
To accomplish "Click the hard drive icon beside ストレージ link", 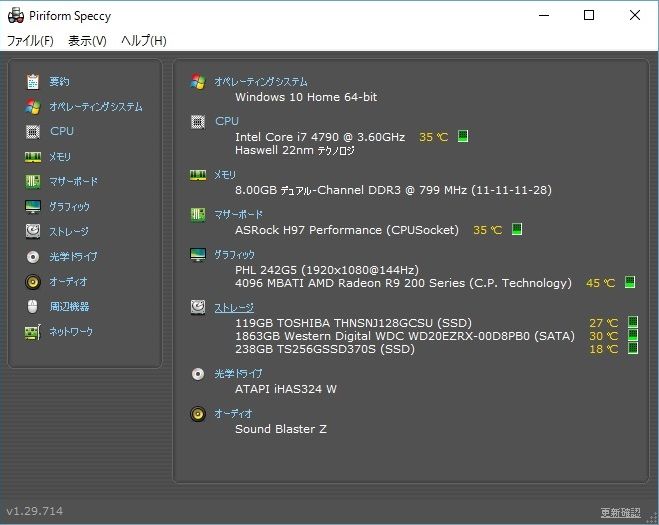I will point(198,307).
